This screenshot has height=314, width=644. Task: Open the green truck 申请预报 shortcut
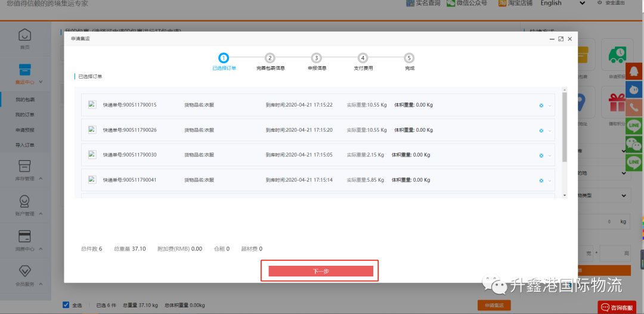click(617, 55)
